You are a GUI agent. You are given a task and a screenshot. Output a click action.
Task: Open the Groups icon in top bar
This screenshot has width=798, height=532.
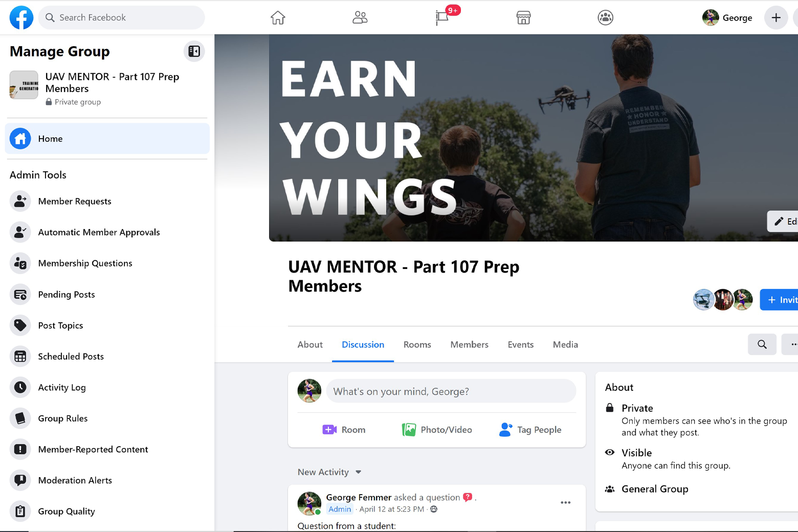606,18
